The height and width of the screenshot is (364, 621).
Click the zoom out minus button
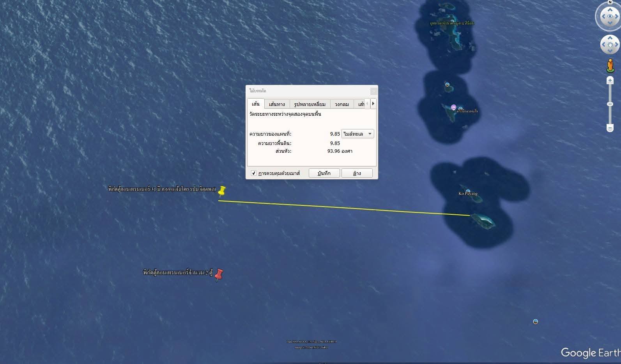(x=610, y=128)
